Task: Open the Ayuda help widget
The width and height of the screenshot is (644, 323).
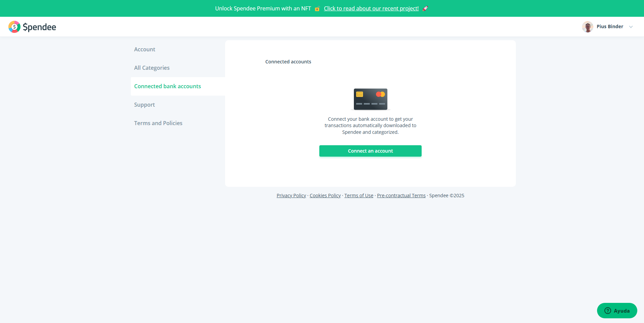Action: (617, 311)
